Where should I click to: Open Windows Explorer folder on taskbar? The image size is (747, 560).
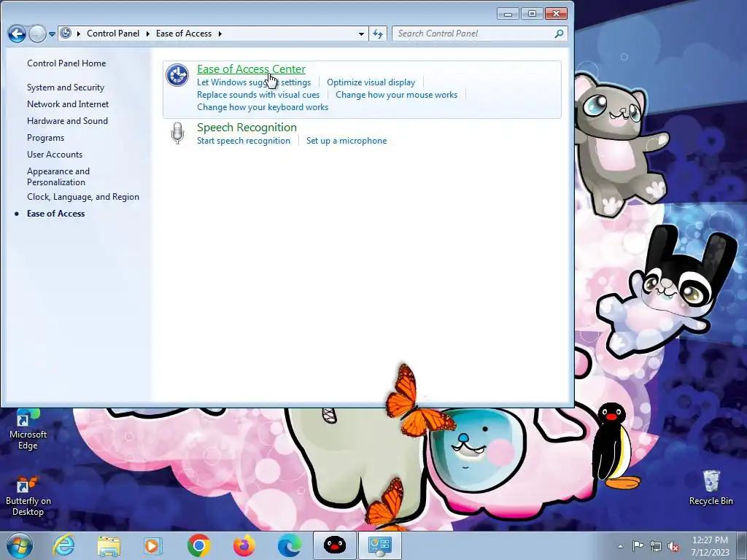[x=109, y=545]
